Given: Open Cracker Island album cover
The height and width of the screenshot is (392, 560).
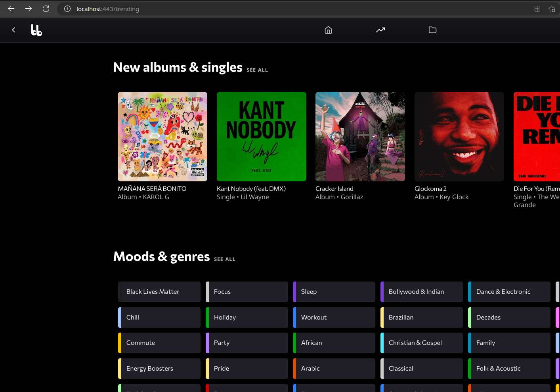Looking at the screenshot, I should point(360,137).
